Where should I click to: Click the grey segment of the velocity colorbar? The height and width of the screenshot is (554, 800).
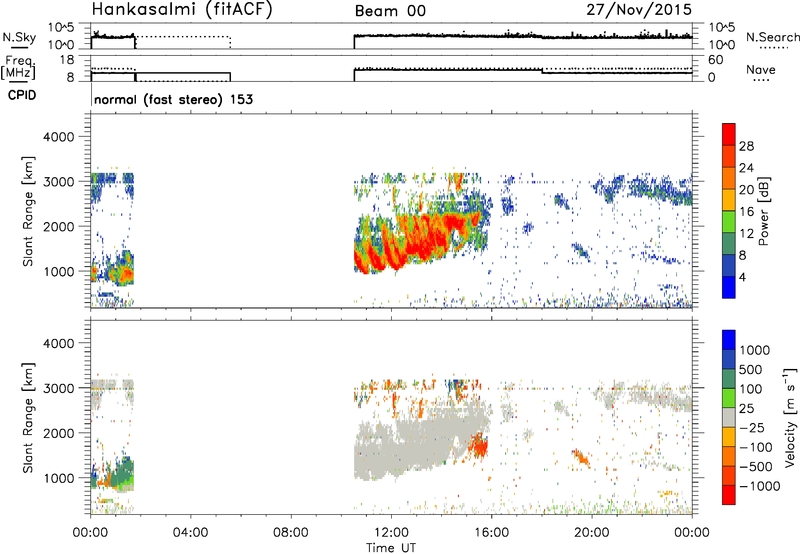coord(729,417)
